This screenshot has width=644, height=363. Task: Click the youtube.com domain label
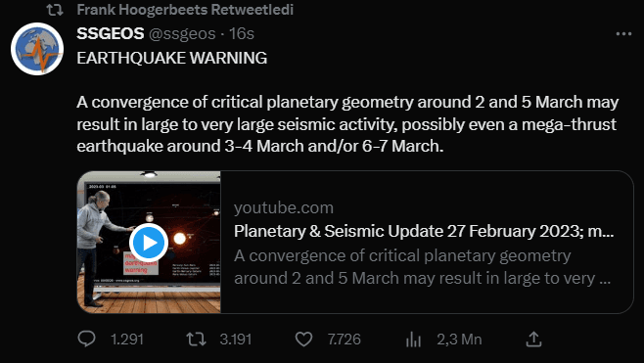point(284,207)
